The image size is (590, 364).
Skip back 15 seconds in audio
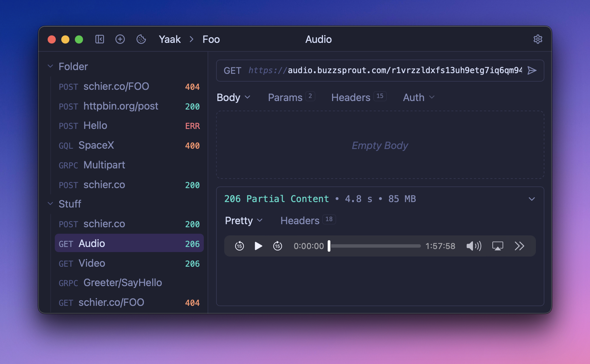pyautogui.click(x=240, y=246)
